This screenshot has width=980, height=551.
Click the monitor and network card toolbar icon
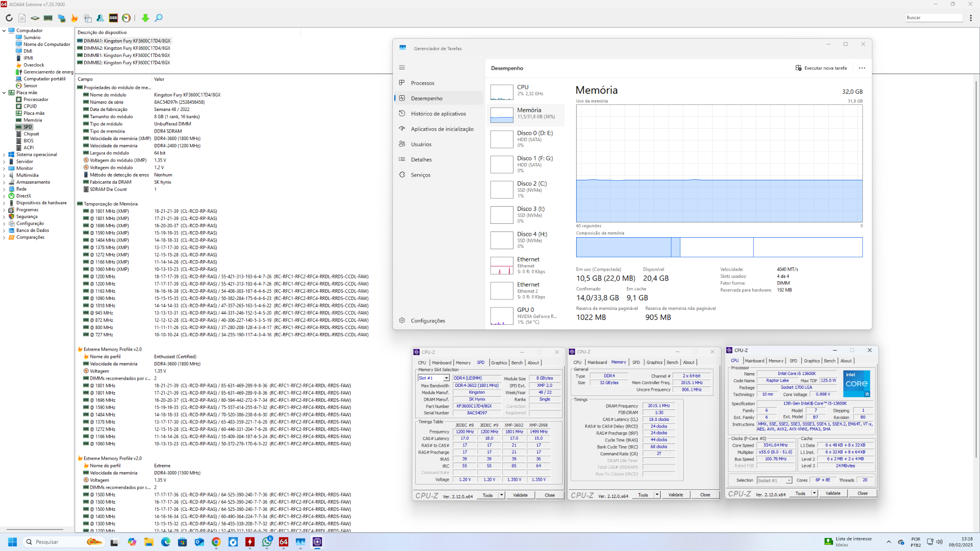point(62,18)
